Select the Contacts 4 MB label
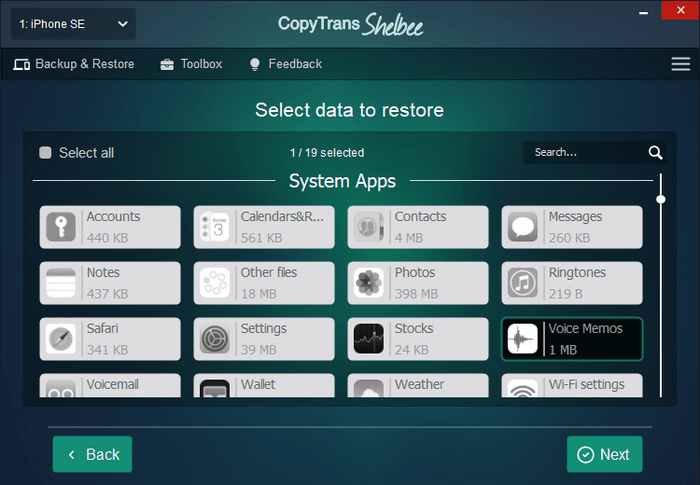Image resolution: width=700 pixels, height=485 pixels. 420,227
